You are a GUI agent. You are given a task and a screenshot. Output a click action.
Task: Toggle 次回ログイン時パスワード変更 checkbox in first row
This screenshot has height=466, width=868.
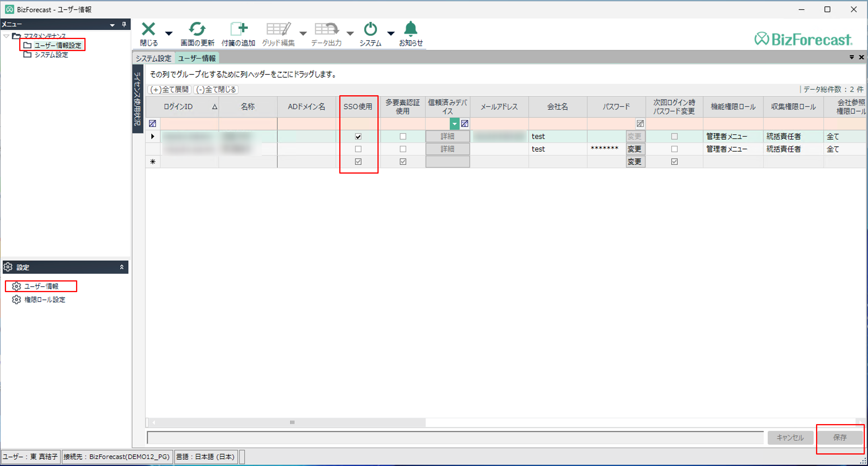pos(674,137)
